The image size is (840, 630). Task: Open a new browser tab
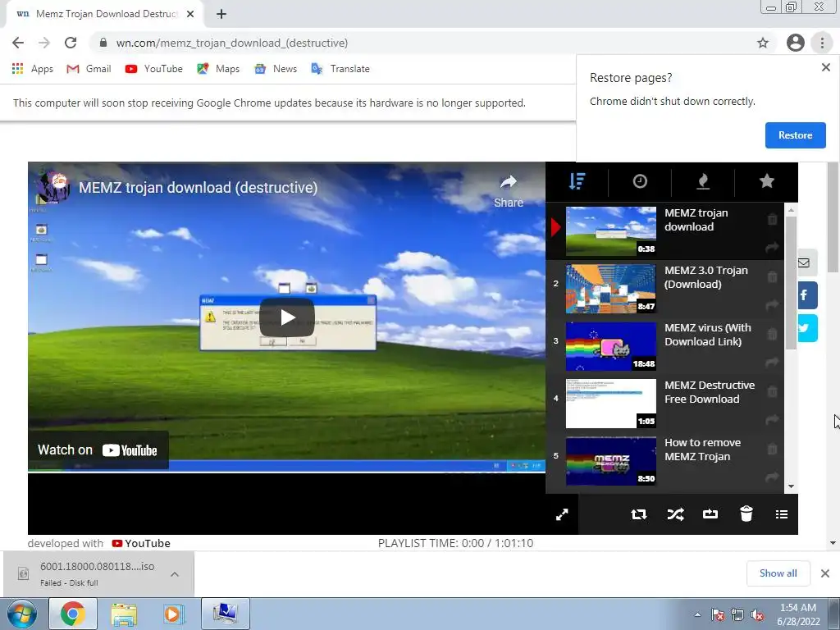pos(221,14)
